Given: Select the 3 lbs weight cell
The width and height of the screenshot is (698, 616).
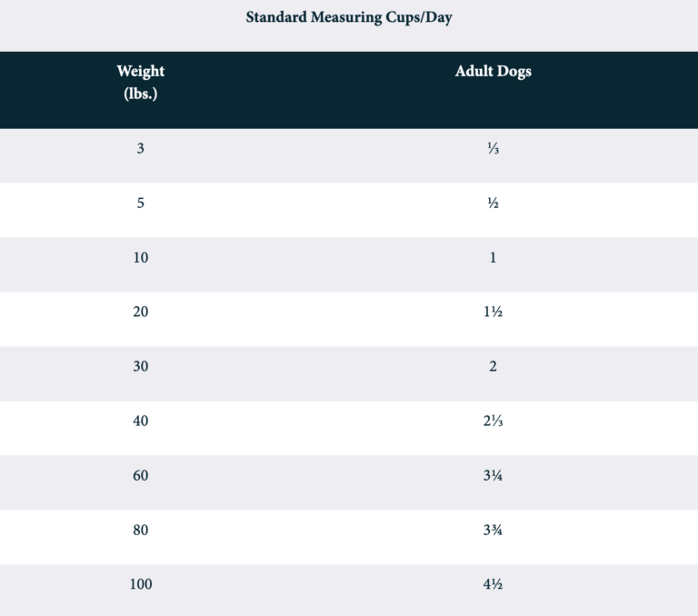Looking at the screenshot, I should pos(141,148).
